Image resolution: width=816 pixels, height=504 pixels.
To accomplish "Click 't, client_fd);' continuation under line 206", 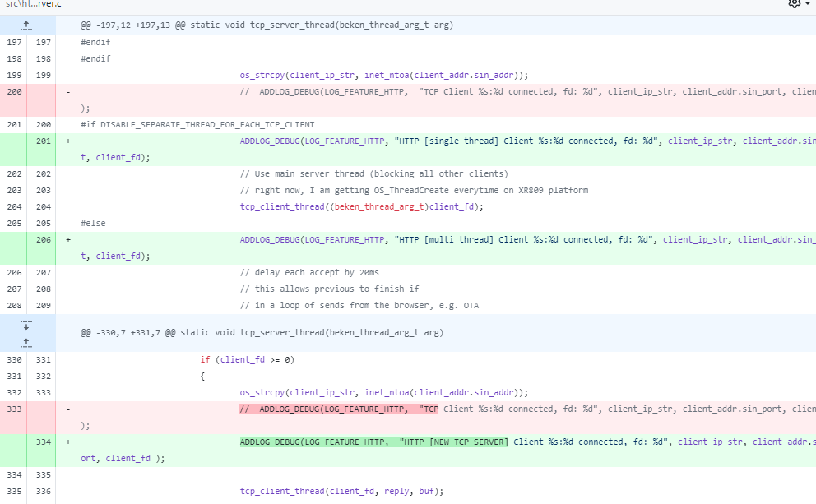I will pyautogui.click(x=115, y=256).
